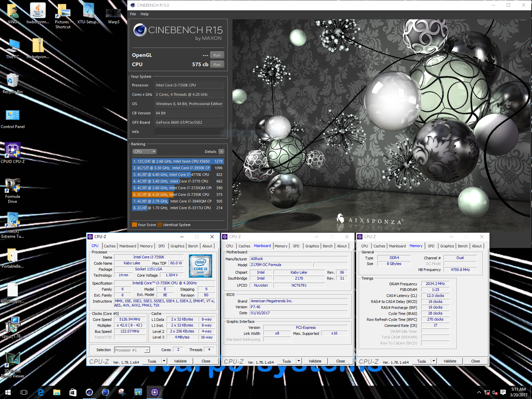Click the taskbar clock and date
Screen dimensions: 532x399
(x=519, y=392)
